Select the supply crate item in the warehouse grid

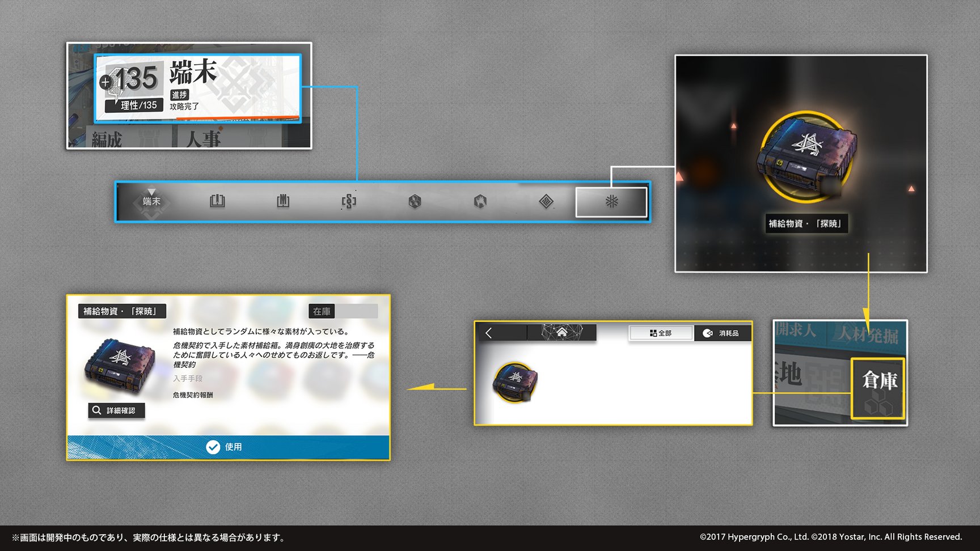pyautogui.click(x=515, y=383)
